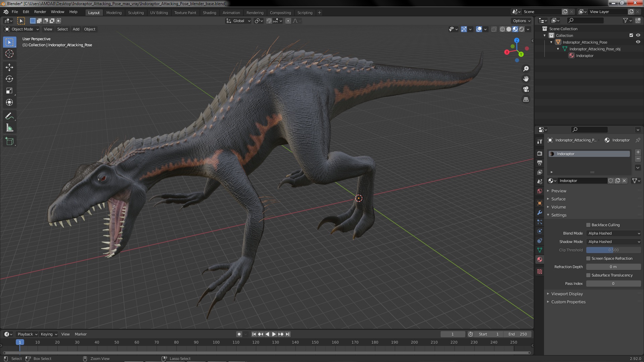Open Object properties tab

coord(540,203)
